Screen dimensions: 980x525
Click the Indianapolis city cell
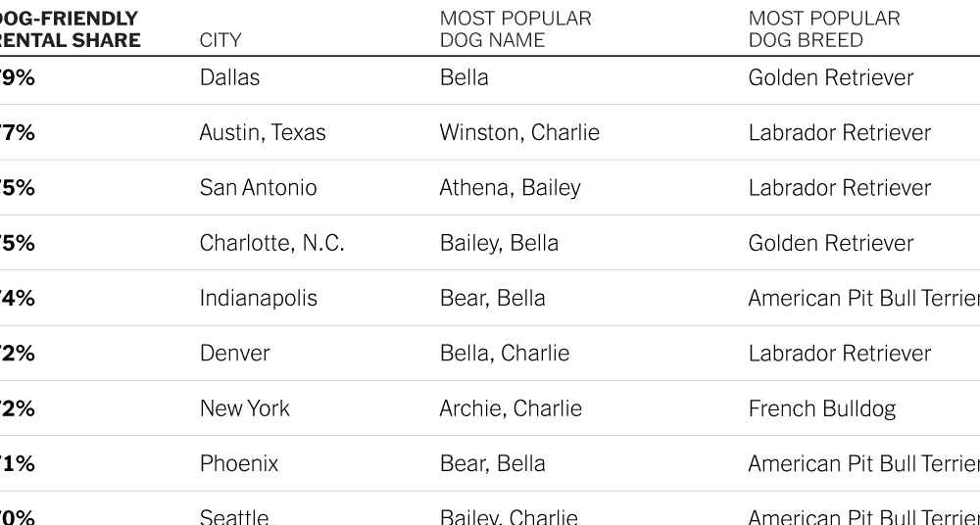coord(258,298)
